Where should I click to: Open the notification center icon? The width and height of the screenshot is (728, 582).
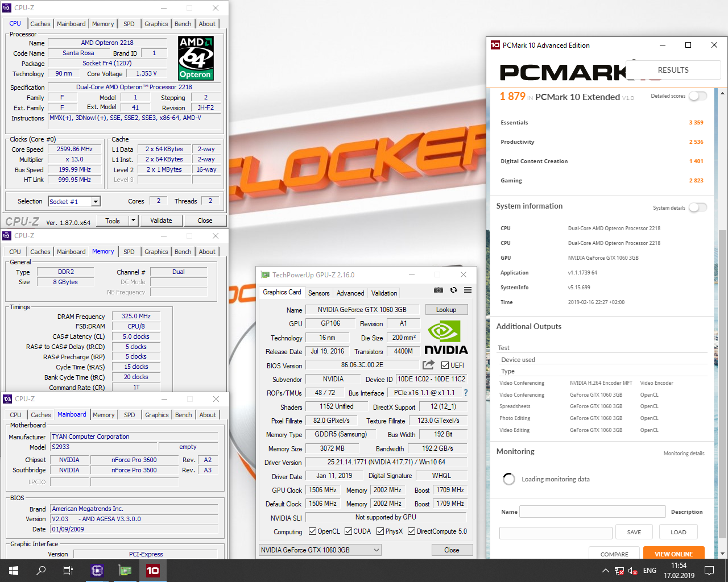pyautogui.click(x=709, y=571)
